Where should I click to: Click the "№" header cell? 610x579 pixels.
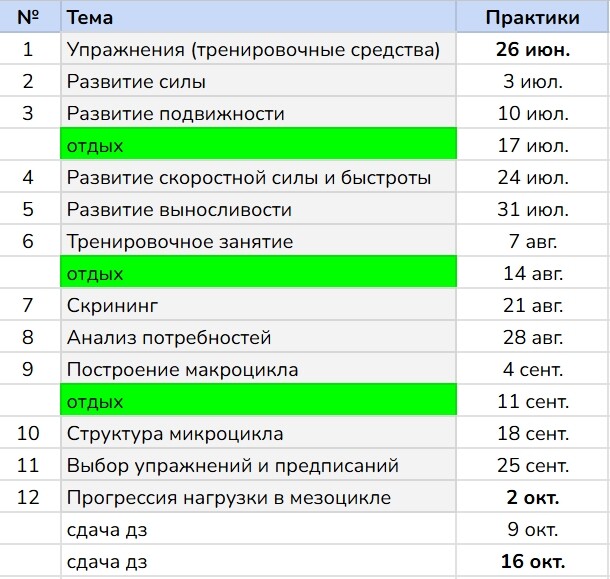pos(28,17)
